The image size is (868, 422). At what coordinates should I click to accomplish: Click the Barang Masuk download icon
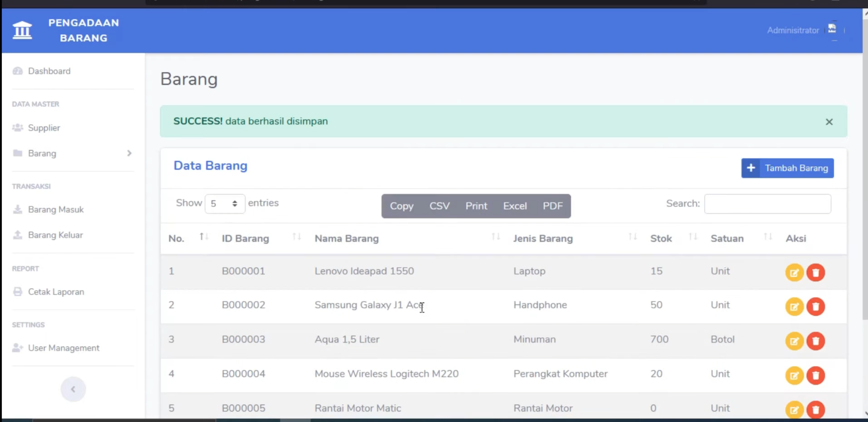pyautogui.click(x=18, y=209)
